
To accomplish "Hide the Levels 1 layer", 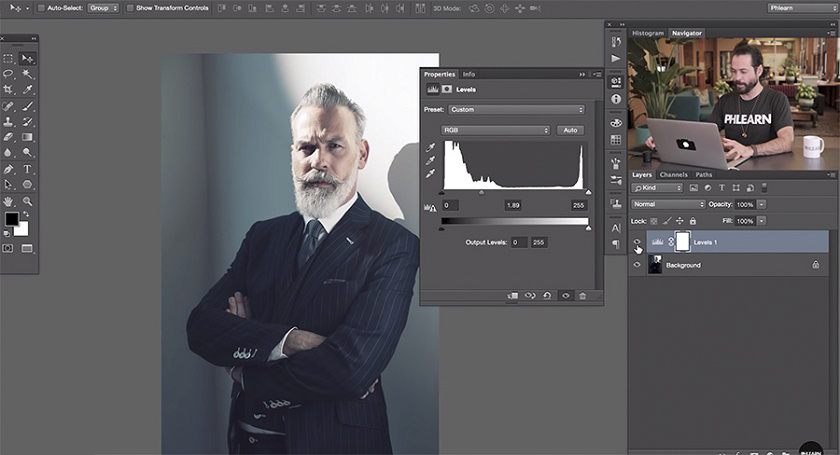I will (637, 242).
